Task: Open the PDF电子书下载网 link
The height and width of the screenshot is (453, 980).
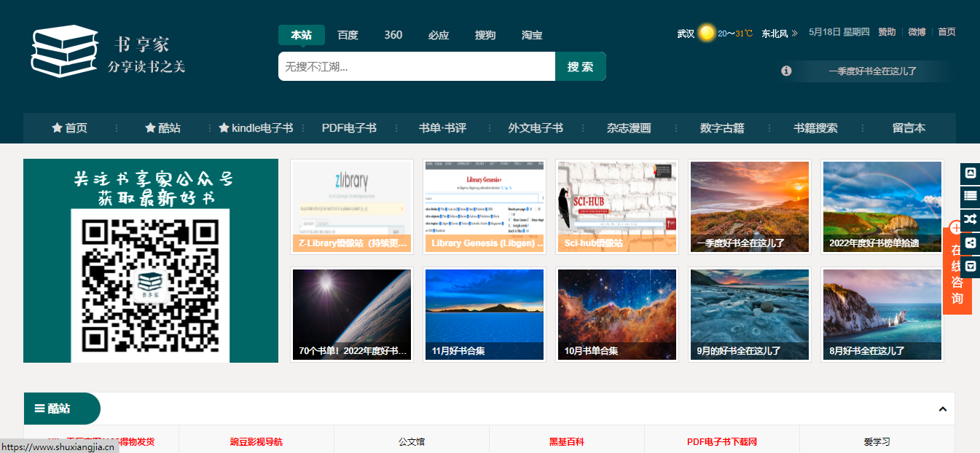Action: click(722, 441)
